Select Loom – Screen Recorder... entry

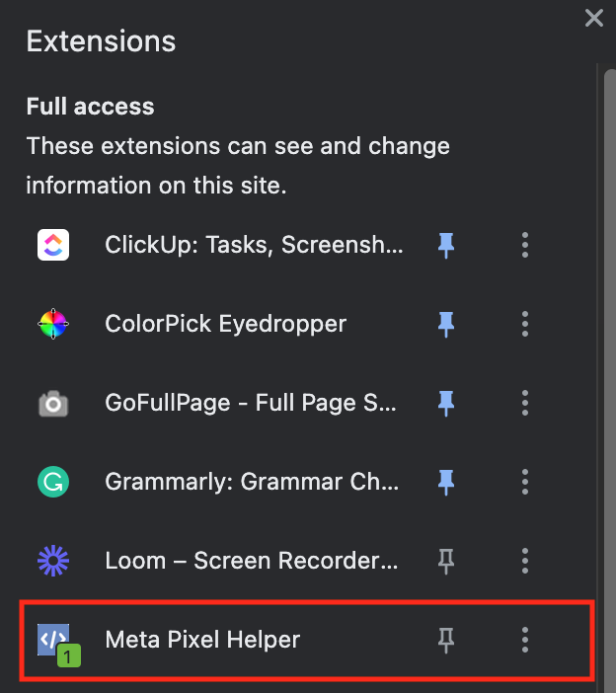252,561
